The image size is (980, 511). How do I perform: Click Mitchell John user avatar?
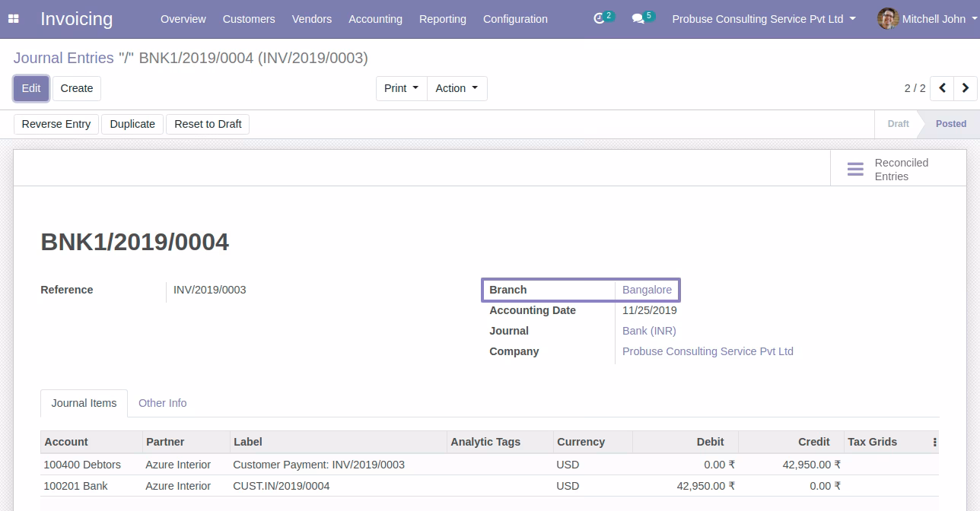tap(888, 19)
